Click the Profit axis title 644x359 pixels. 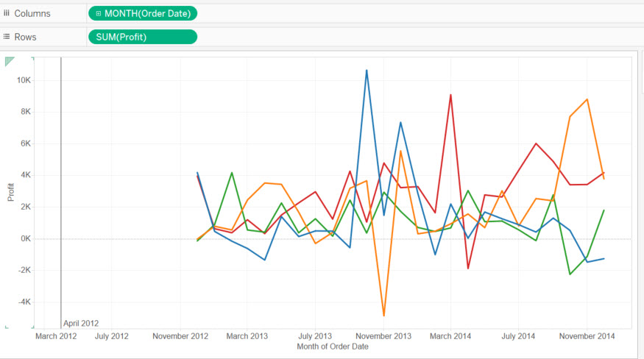(11, 192)
